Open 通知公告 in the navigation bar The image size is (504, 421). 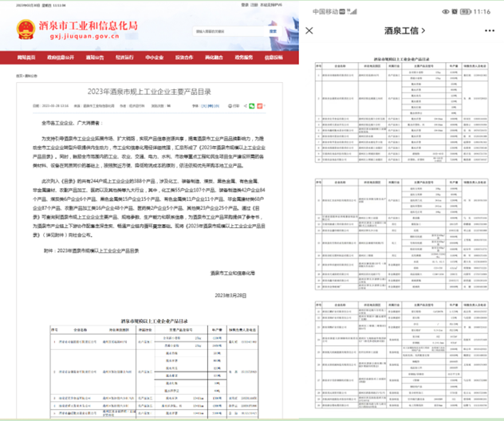tap(95, 57)
